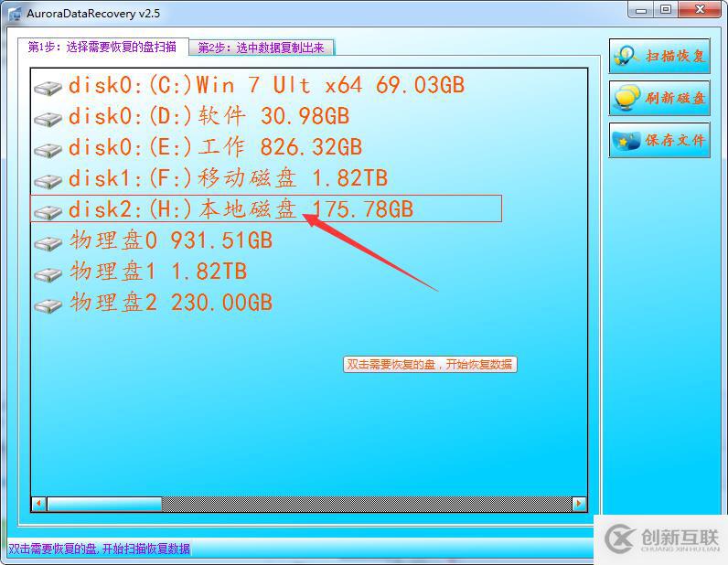Click the AuroraDataRecovery title bar app icon
The image size is (728, 565).
tap(13, 13)
